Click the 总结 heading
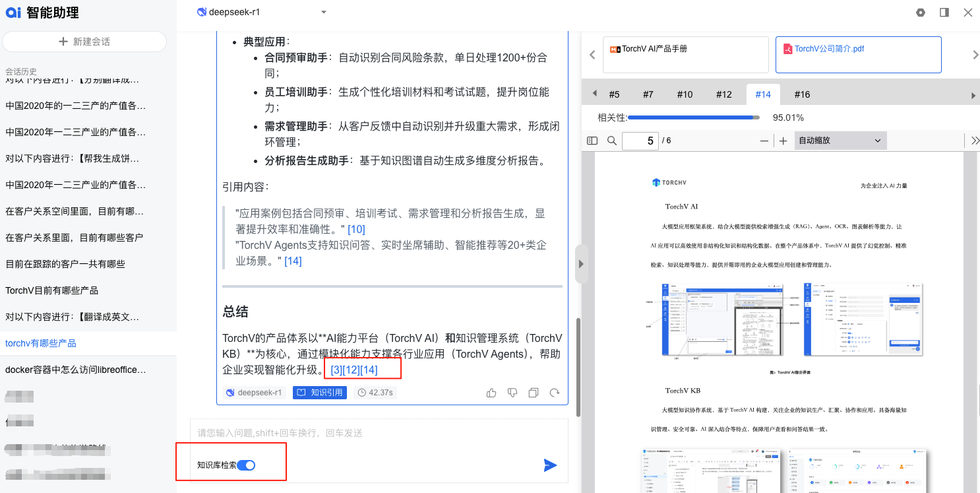980x493 pixels. [235, 312]
